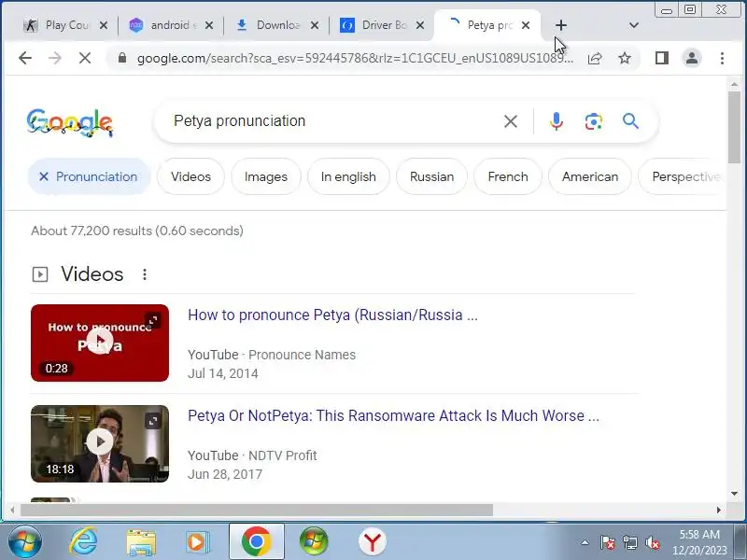Select the French filter chip

coord(508,176)
